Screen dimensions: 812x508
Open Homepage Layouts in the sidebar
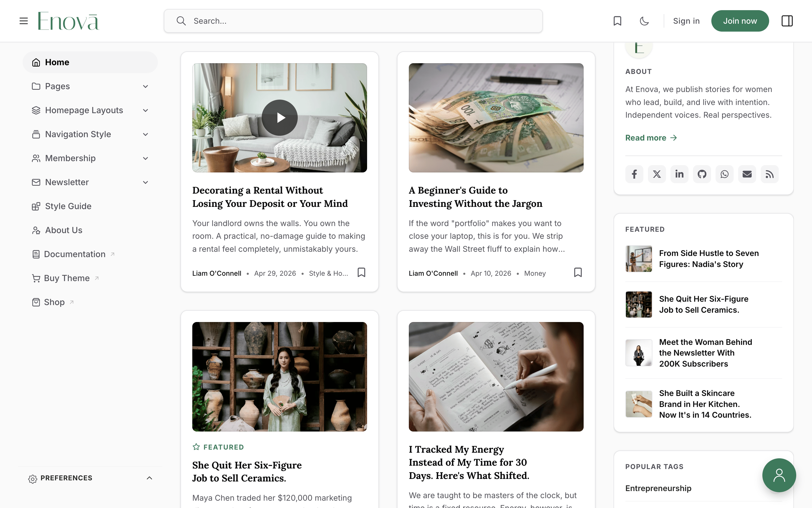coord(84,110)
